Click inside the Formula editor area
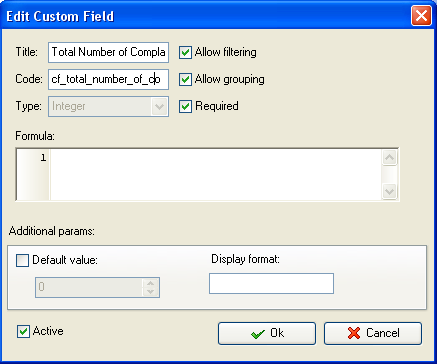This screenshot has height=364, width=437. (x=215, y=174)
